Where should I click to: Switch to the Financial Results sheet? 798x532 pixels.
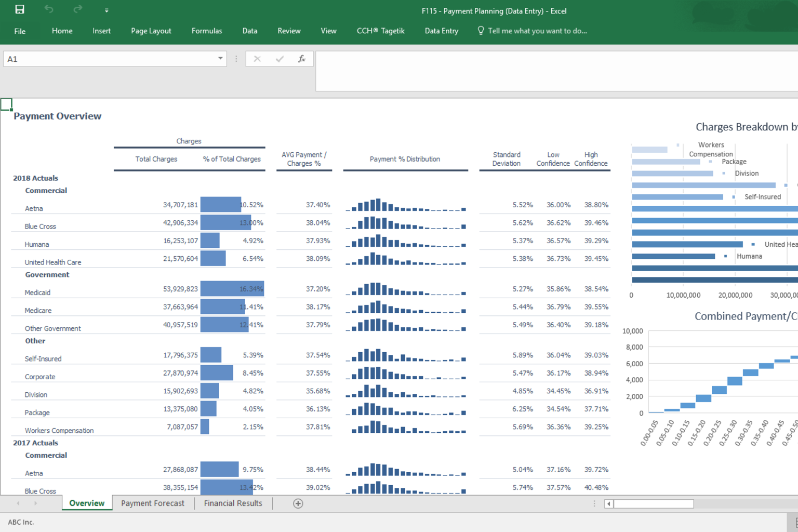[x=233, y=503]
